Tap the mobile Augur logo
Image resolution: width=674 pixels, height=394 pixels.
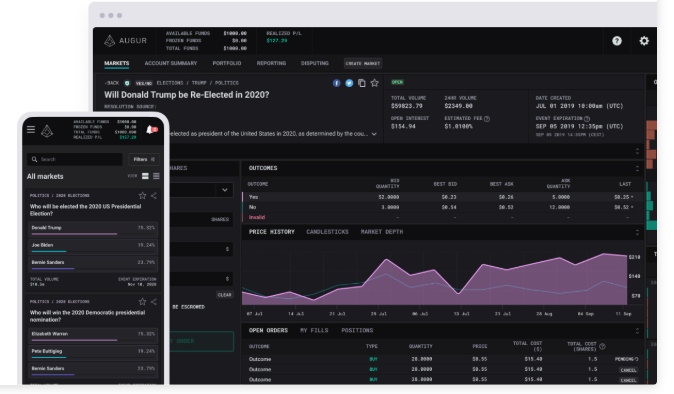point(47,131)
